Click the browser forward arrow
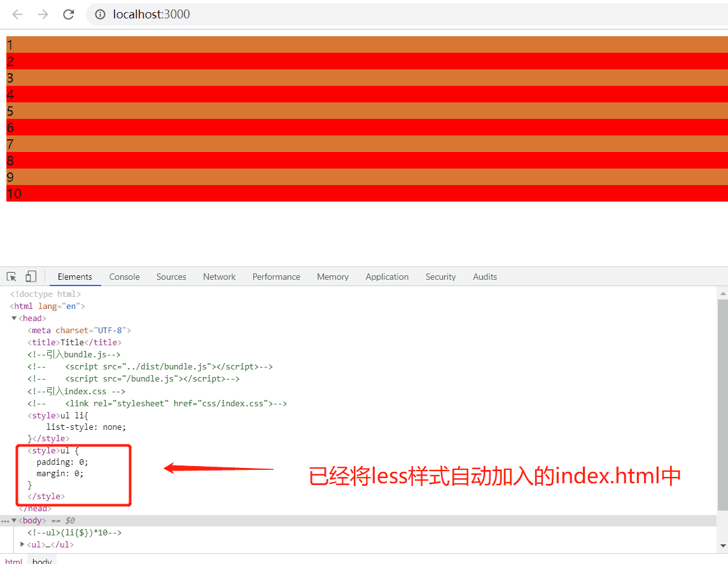Viewport: 728px width, 564px height. tap(43, 15)
